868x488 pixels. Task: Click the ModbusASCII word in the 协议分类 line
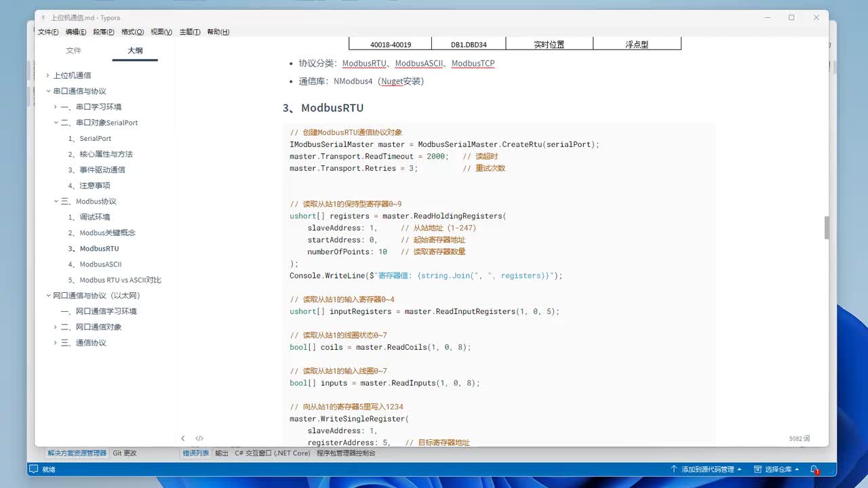tap(419, 64)
